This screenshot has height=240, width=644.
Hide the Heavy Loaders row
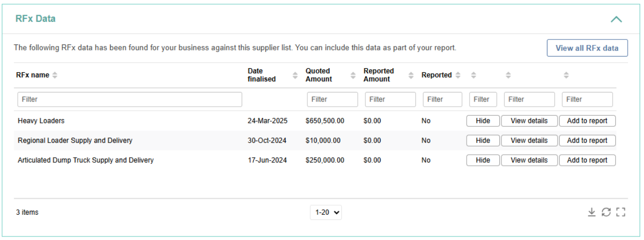click(483, 121)
